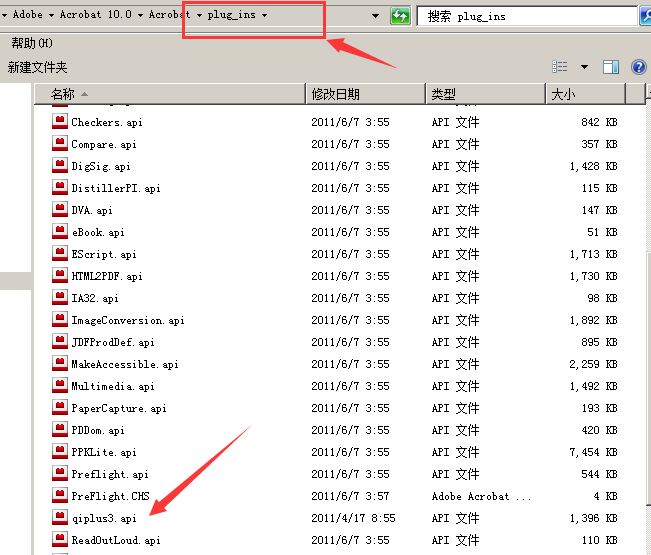Click the Multimedia.api file icon
Viewport: 651px width, 555px height.
point(60,386)
